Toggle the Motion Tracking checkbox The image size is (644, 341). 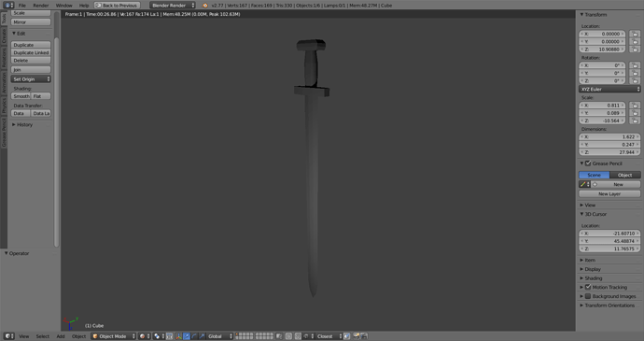pyautogui.click(x=588, y=287)
